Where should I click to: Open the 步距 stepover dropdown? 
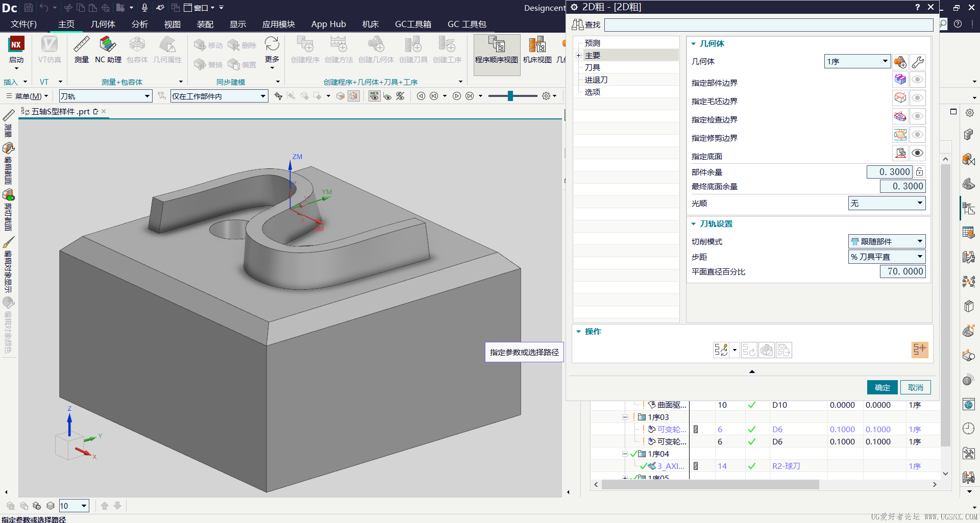[887, 257]
